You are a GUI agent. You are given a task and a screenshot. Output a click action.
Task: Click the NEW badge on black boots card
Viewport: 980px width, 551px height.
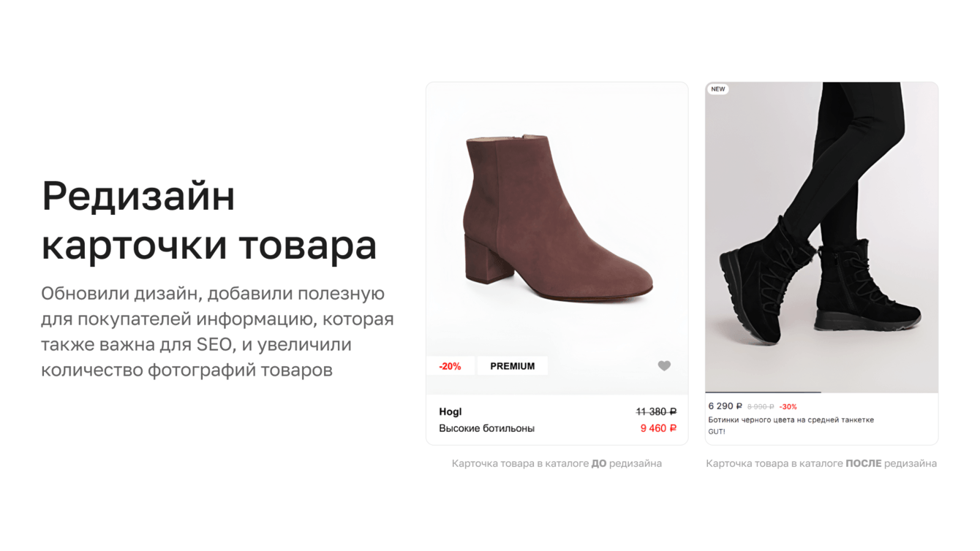pos(718,89)
